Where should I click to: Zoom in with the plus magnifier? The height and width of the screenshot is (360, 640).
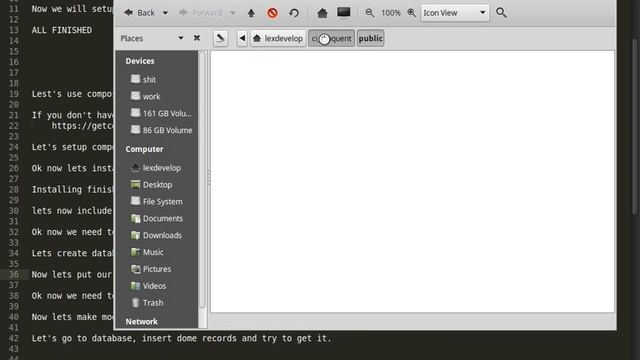[x=411, y=13]
